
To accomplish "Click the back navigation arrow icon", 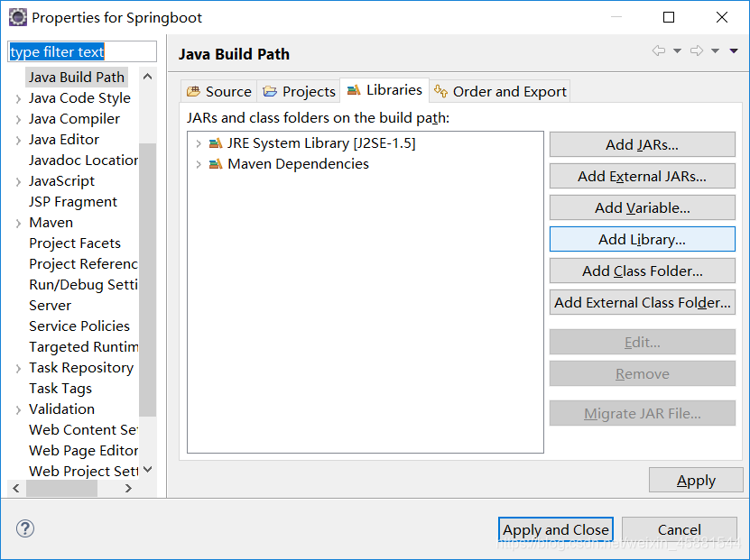I will point(659,50).
